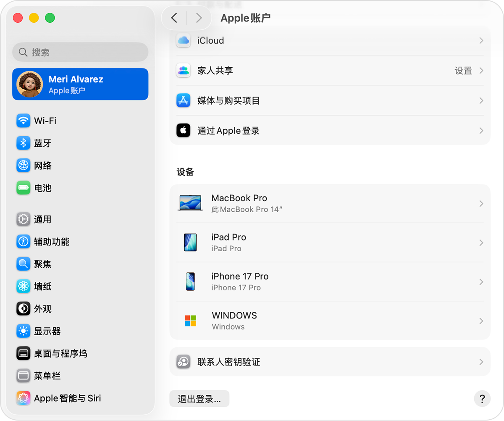The image size is (504, 421).
Task: Expand 家人共享 via its chevron
Action: [x=481, y=71]
